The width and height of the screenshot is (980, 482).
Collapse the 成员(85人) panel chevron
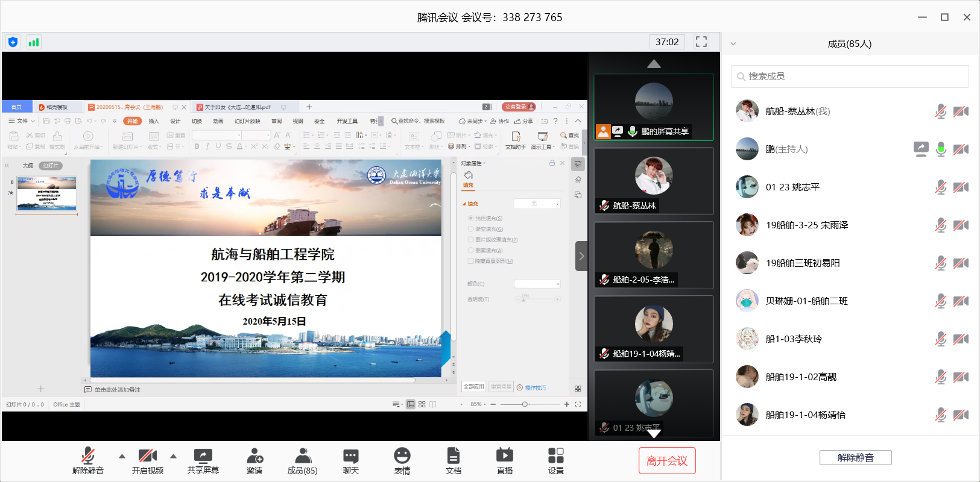pos(733,44)
